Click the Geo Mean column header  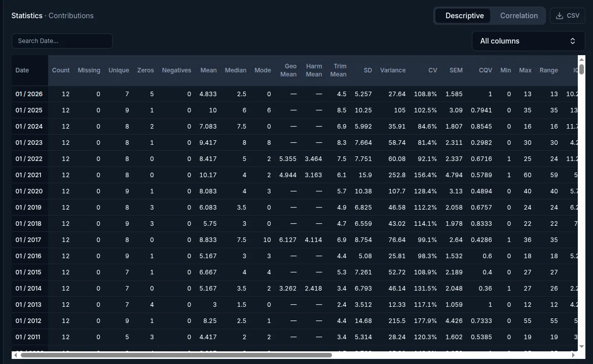click(288, 70)
